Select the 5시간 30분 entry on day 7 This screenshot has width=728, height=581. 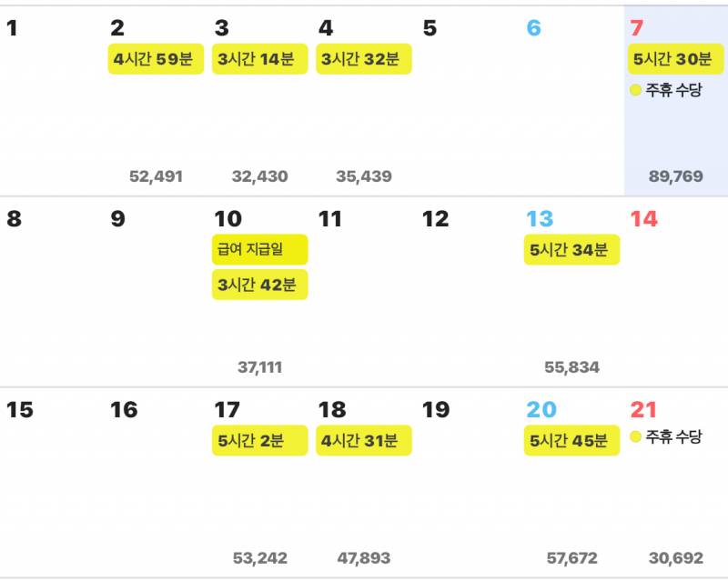click(675, 59)
